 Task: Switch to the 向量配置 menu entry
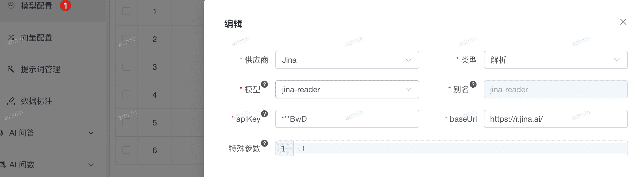[x=36, y=37]
